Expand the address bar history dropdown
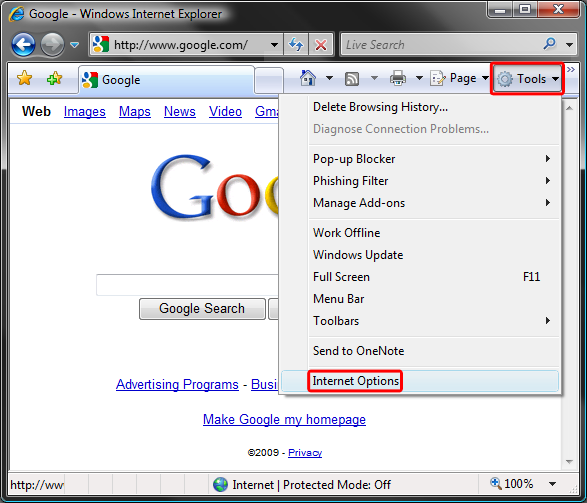The image size is (587, 503). [274, 45]
